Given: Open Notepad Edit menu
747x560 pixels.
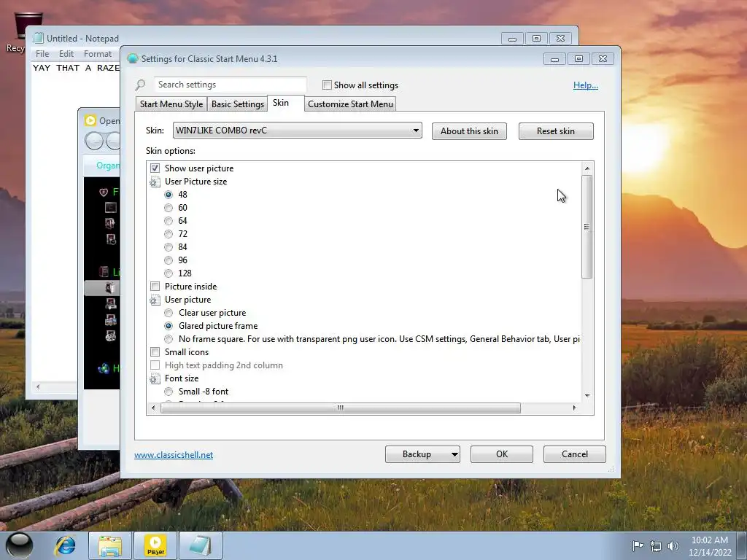Looking at the screenshot, I should (x=66, y=54).
